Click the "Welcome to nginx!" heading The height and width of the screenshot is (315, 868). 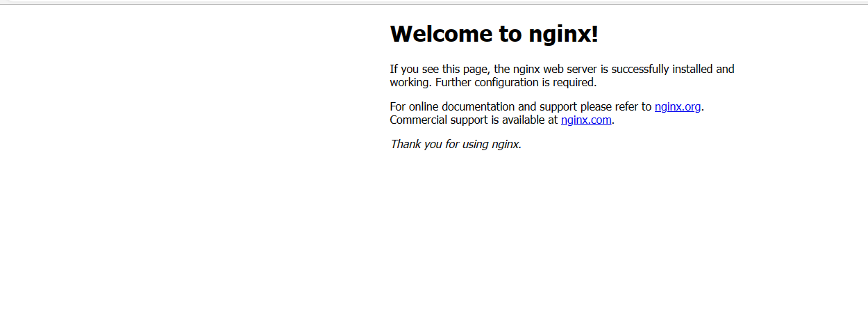pyautogui.click(x=494, y=33)
